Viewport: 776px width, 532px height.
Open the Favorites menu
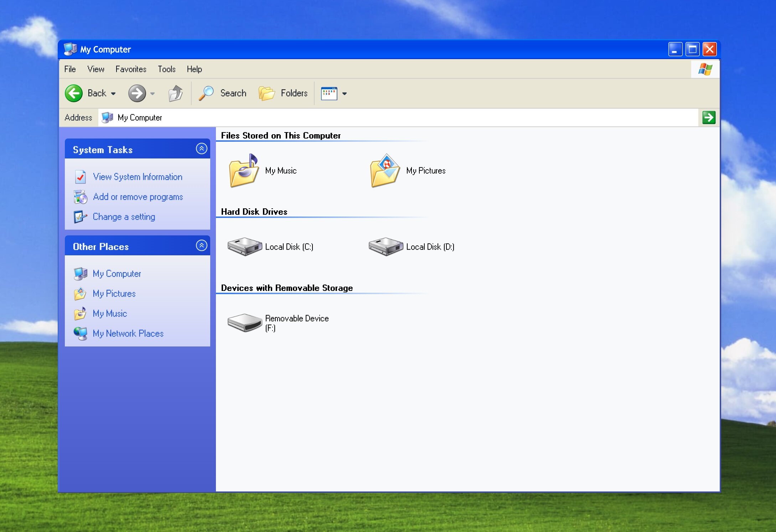131,69
